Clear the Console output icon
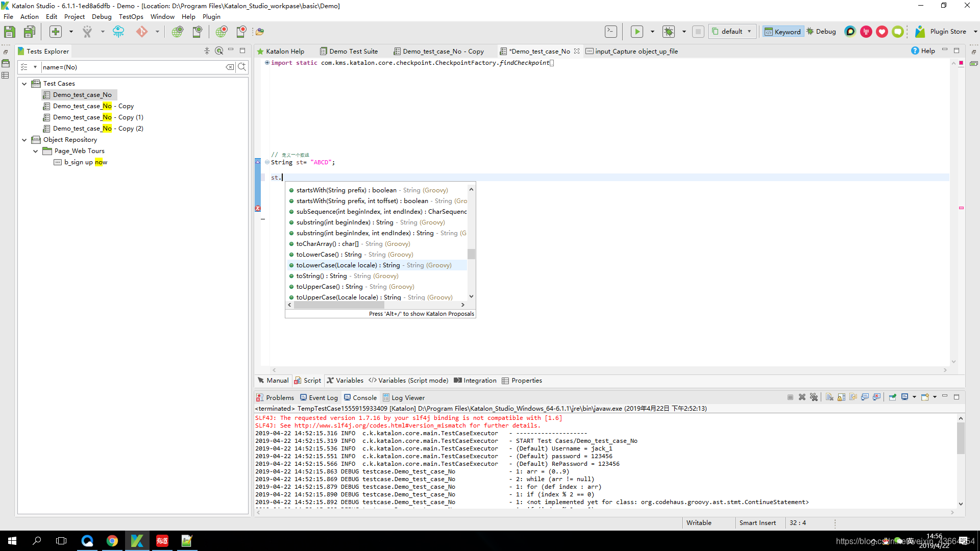 point(829,397)
